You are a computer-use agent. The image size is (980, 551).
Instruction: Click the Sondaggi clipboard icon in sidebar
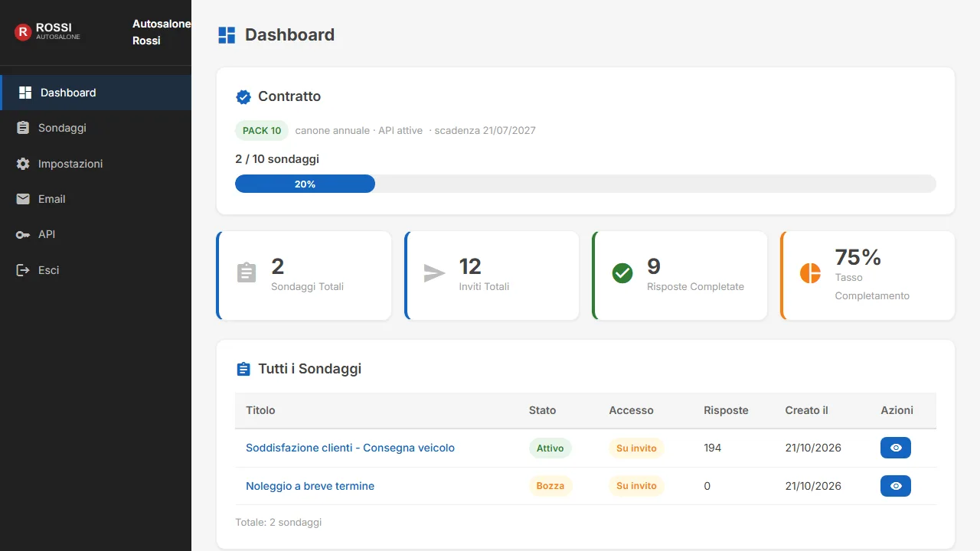23,128
